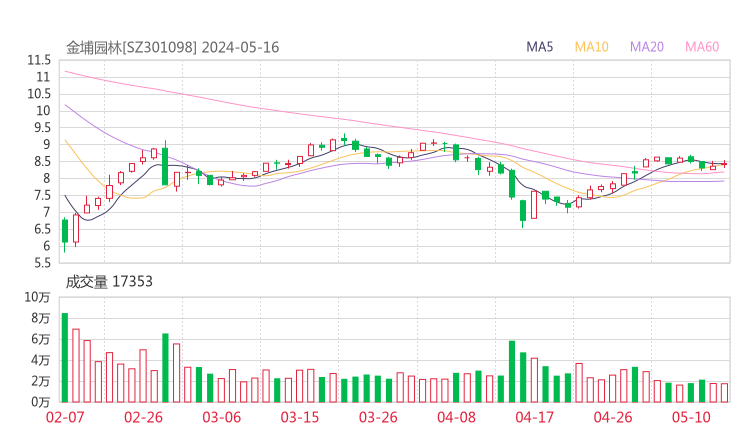Click the 10.5 price axis label
Viewport: 740px width, 440px height.
click(39, 93)
